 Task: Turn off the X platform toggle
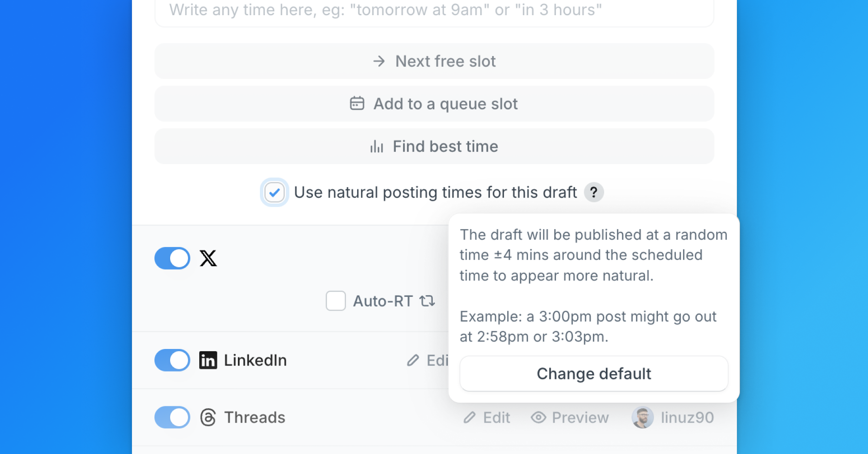tap(172, 258)
